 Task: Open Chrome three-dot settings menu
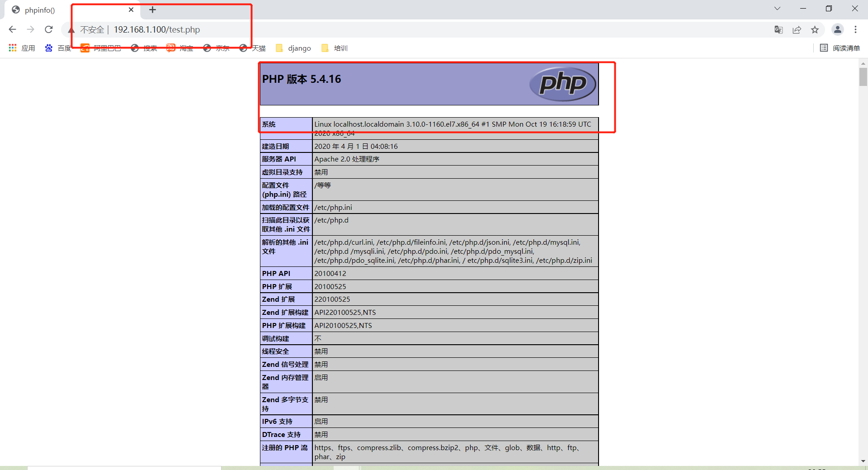pos(855,29)
